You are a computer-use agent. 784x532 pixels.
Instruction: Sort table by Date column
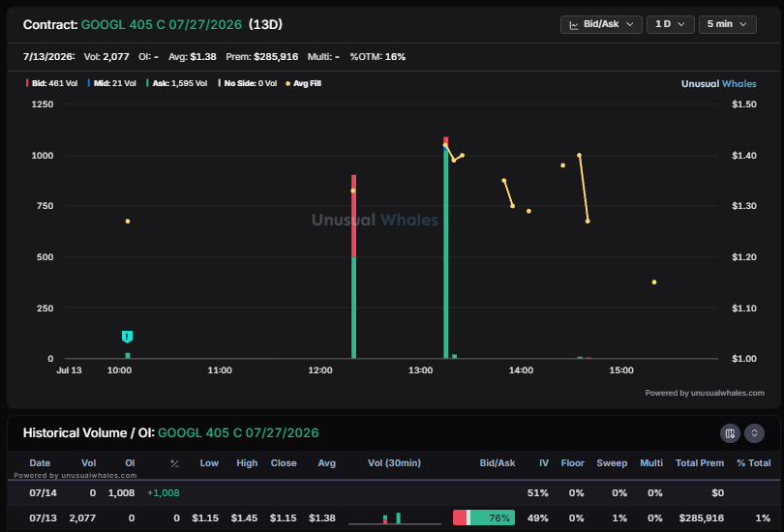click(40, 463)
